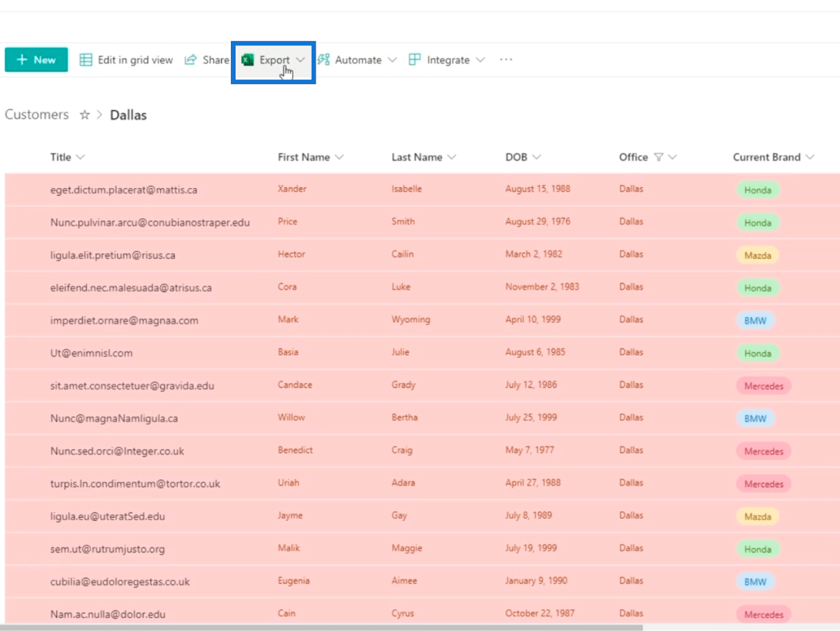Click the New item button
The height and width of the screenshot is (631, 840).
pos(36,59)
